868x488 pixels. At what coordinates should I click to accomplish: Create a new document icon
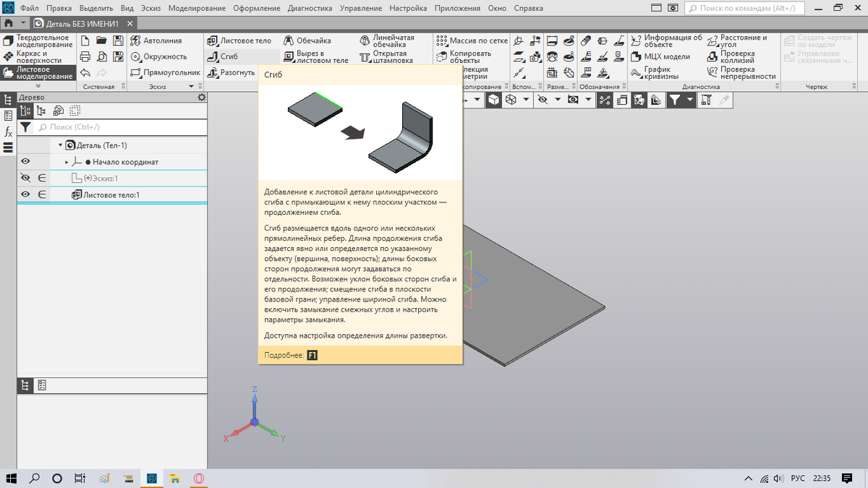click(x=86, y=40)
